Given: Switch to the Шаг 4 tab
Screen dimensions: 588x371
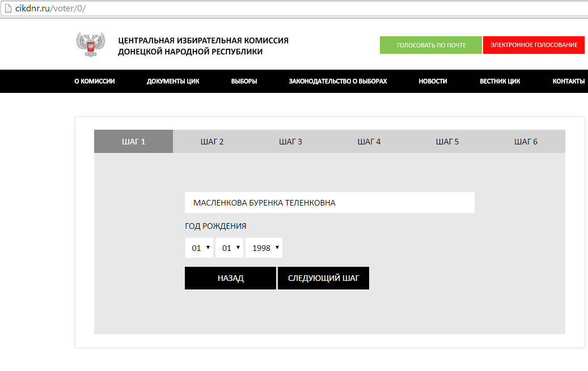Looking at the screenshot, I should pos(369,141).
